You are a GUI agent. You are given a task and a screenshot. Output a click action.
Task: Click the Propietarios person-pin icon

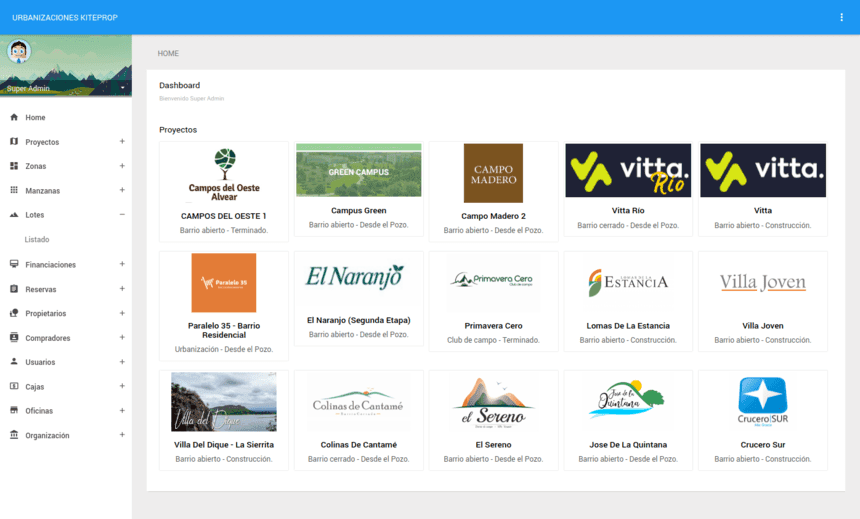14,313
